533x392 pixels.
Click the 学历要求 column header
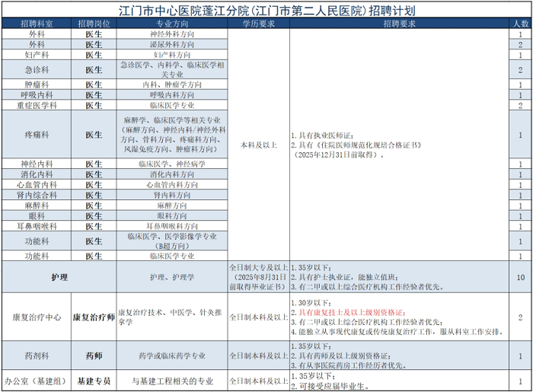tap(259, 24)
